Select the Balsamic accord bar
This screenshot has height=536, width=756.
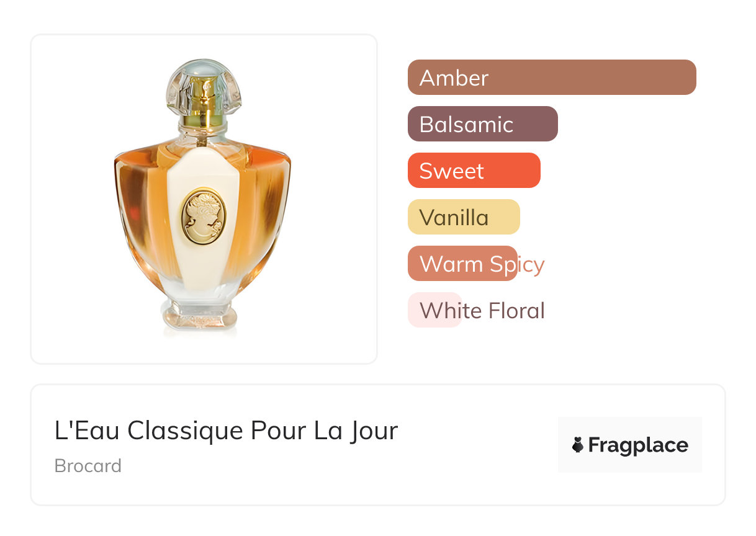[483, 123]
